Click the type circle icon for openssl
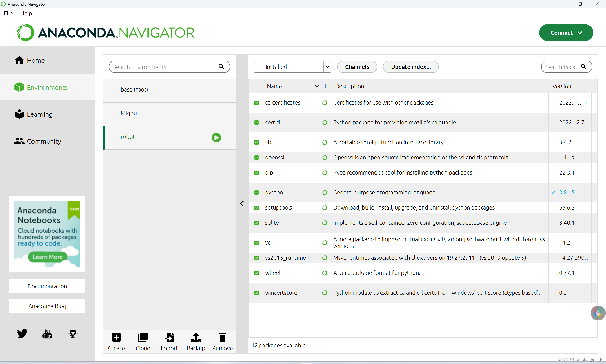606x364 pixels. tap(325, 158)
